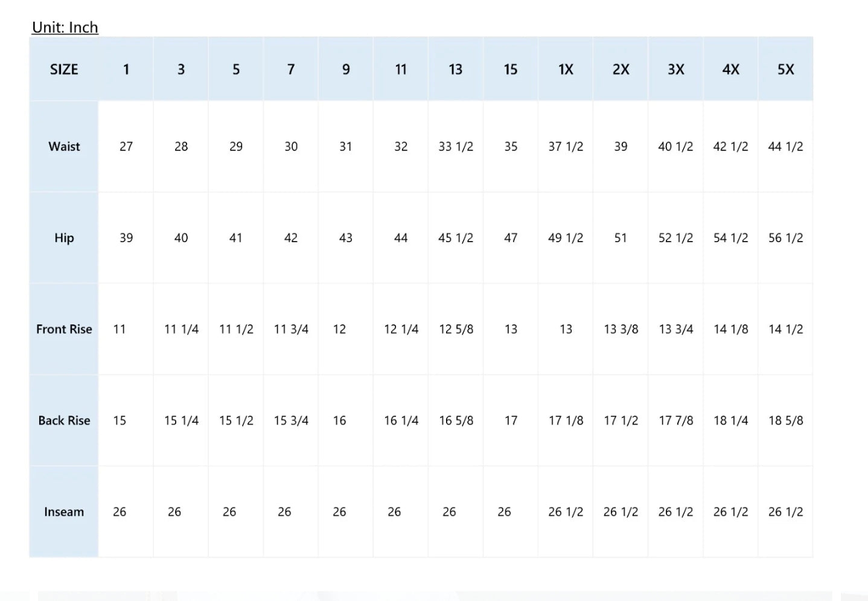
Task: Select the Waist row label
Action: (64, 147)
